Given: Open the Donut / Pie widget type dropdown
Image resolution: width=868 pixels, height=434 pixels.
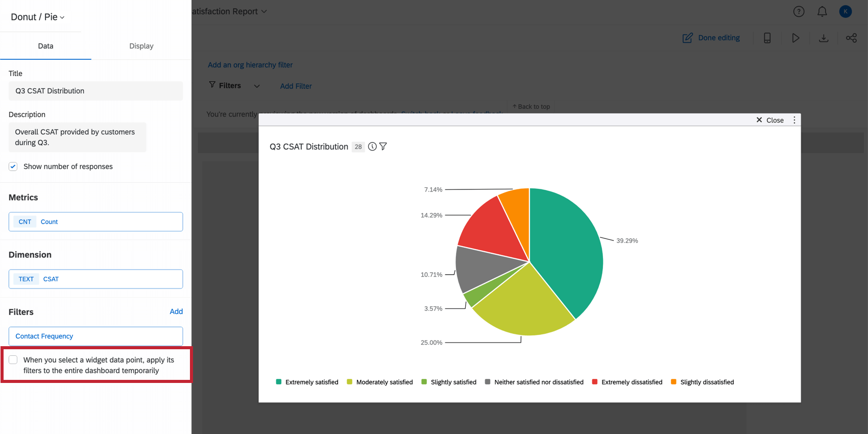Looking at the screenshot, I should tap(38, 17).
